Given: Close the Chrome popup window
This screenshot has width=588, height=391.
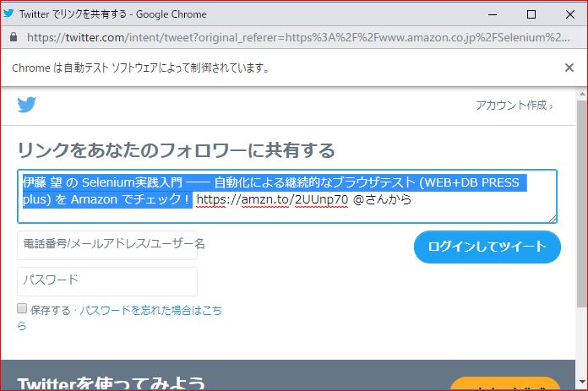Looking at the screenshot, I should (570, 14).
